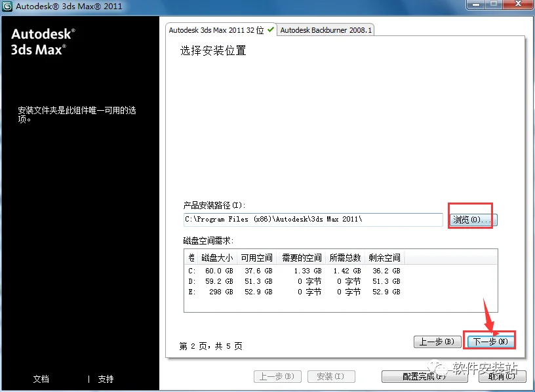Switch to Autodesk 3ds Max 2011 32 位 tab

click(220, 30)
